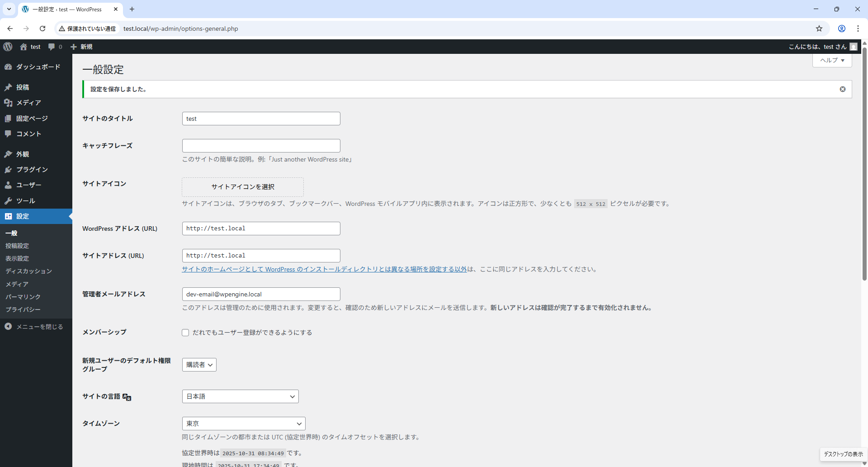Click the メディア sidebar icon
This screenshot has height=467, width=868.
coord(9,103)
